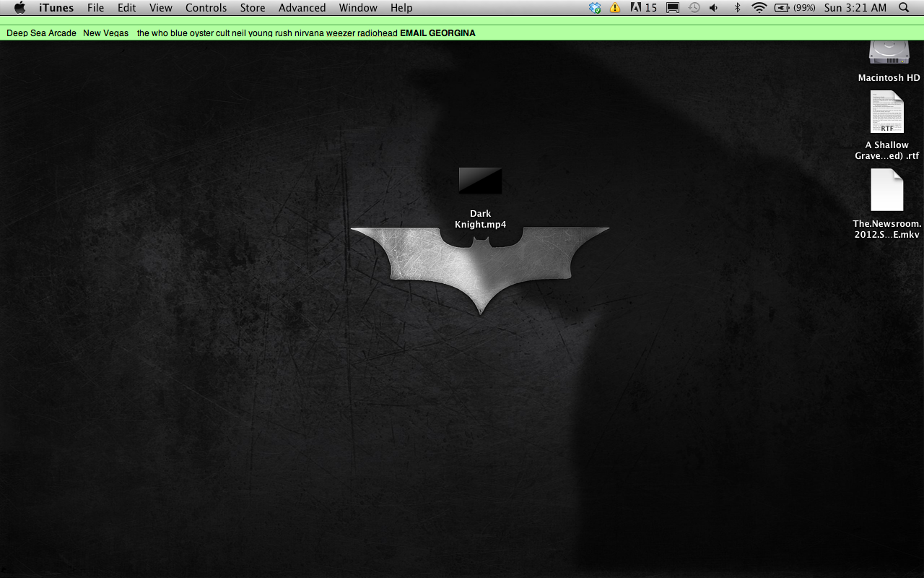
Task: Select the Dark Knight.mp4 video thumbnail
Action: pos(480,181)
